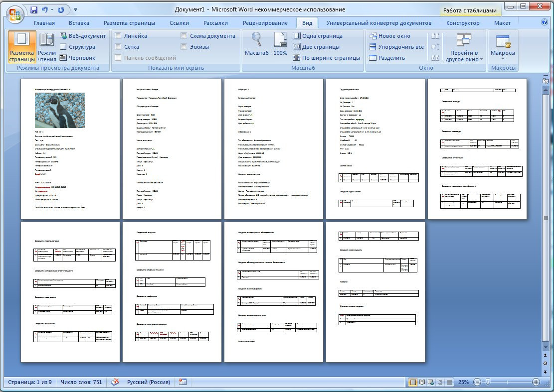This screenshot has height=392, width=554.
Task: Click the penguin photo page thumbnail
Action: 60,111
